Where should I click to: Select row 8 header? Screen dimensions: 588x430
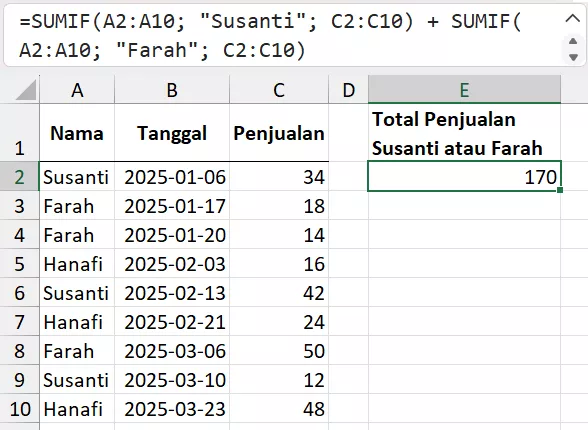(x=20, y=350)
